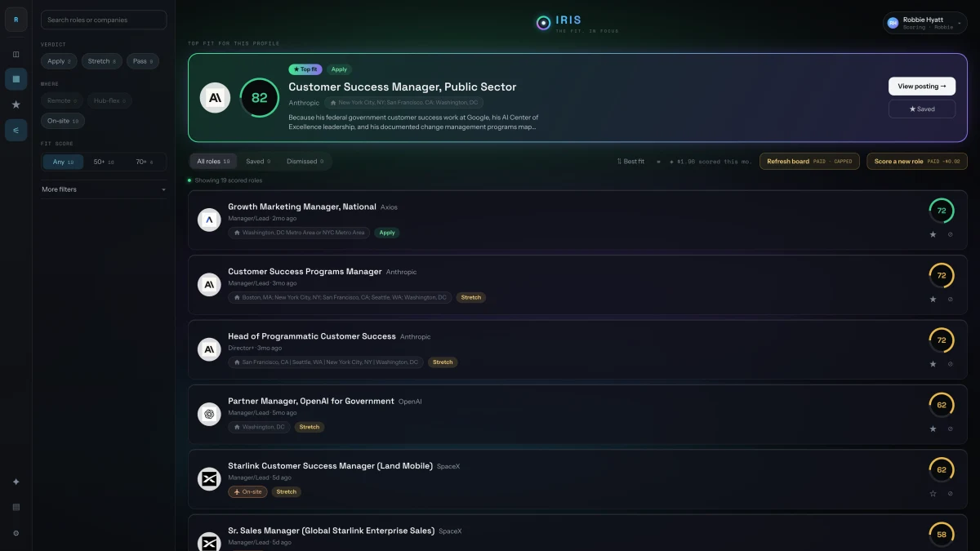Star the Customer Success Programs Manager role

click(x=933, y=299)
